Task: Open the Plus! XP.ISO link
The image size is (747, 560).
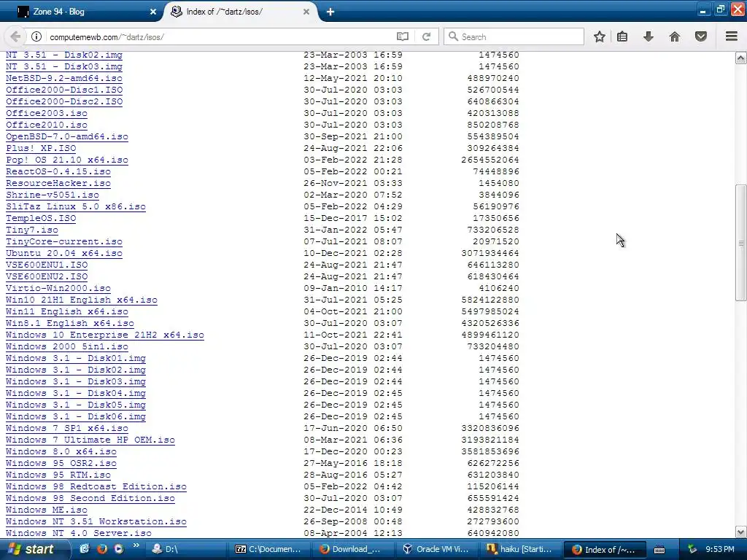Action: pyautogui.click(x=41, y=148)
